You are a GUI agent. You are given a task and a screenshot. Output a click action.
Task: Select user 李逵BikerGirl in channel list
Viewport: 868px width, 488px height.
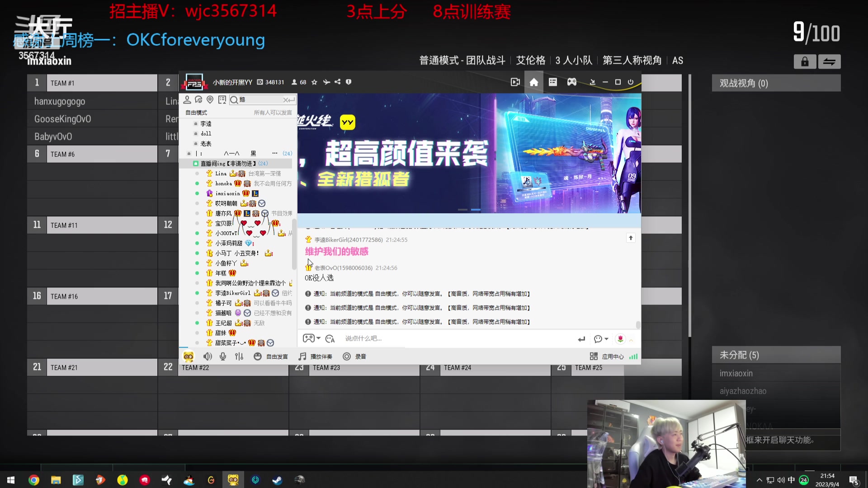click(x=232, y=293)
